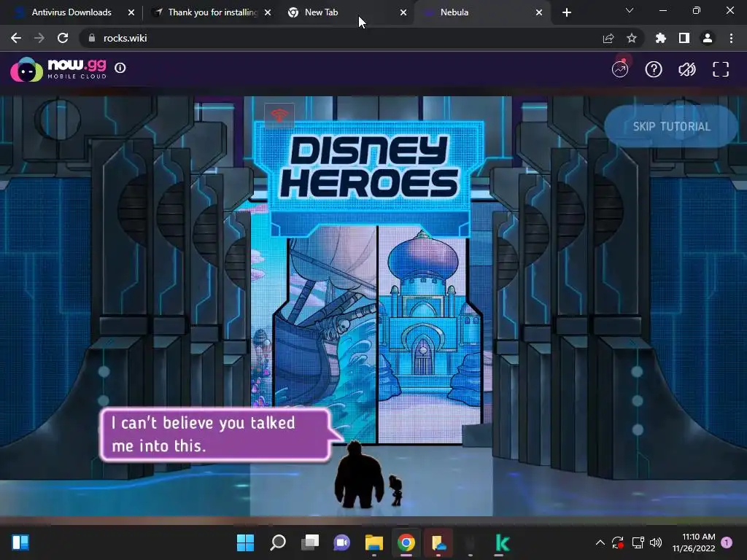Open the Windows Widgets panel
Screen dimensions: 747x560
click(20, 542)
